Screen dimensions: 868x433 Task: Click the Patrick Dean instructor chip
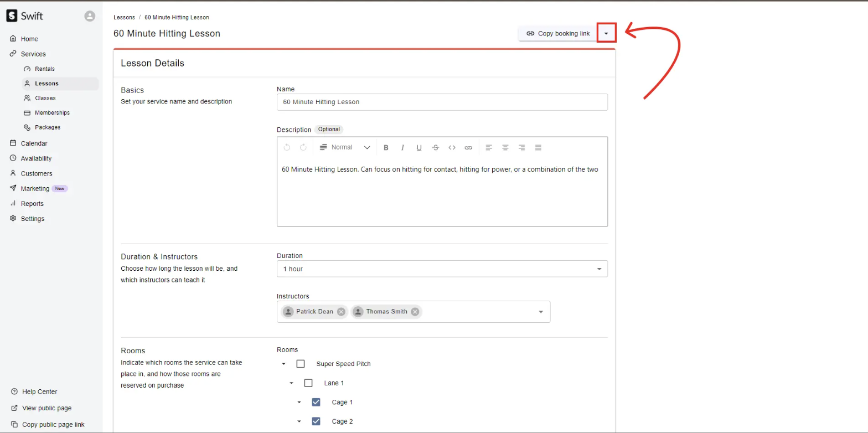pos(314,312)
